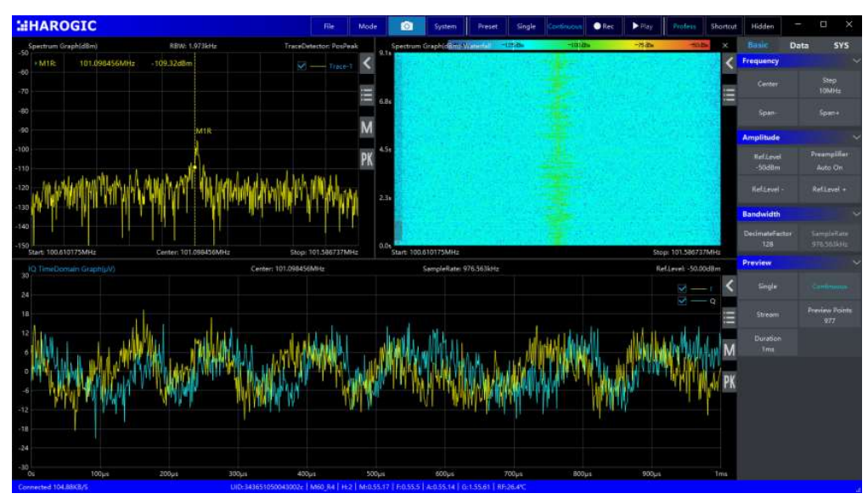Collapse the Frequency section
Image resolution: width=868 pixels, height=499 pixels.
pos(856,61)
